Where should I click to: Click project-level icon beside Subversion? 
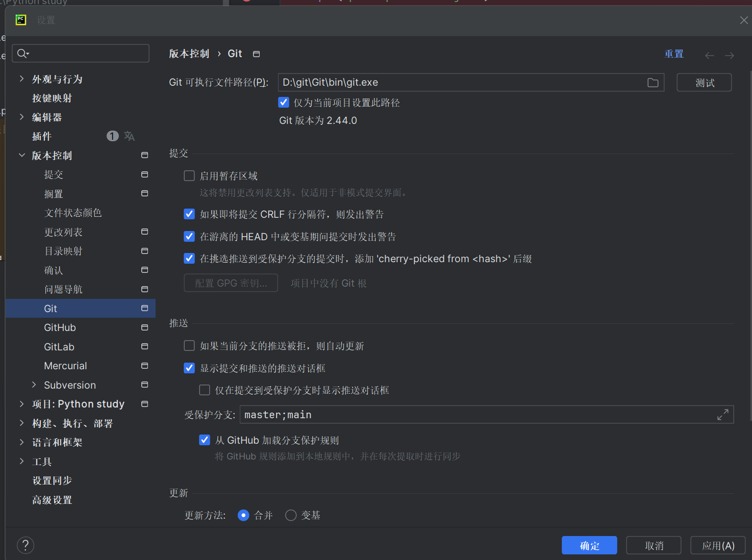coord(145,385)
